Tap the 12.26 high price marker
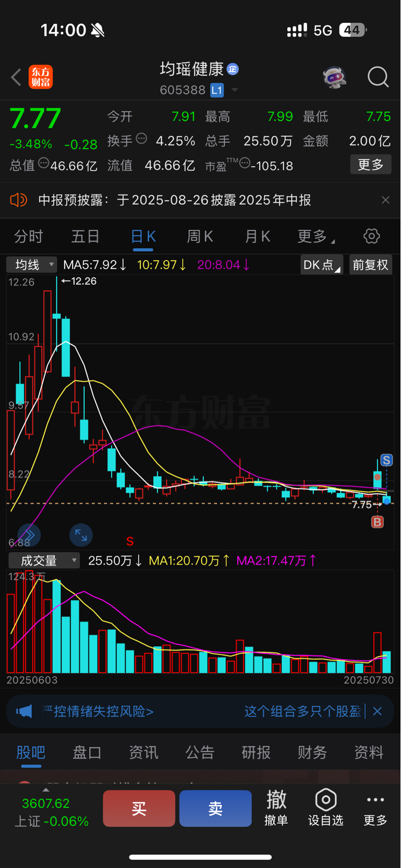The width and height of the screenshot is (401, 868). [x=79, y=281]
